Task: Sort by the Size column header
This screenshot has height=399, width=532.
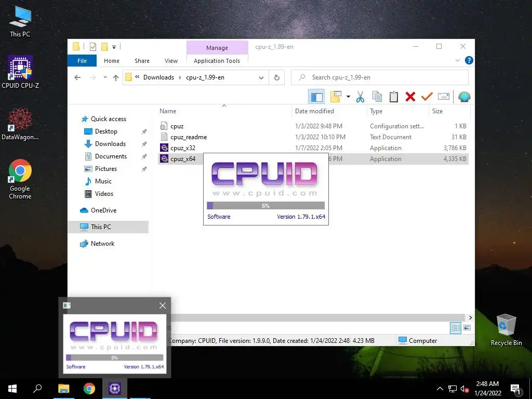Action: pyautogui.click(x=449, y=111)
